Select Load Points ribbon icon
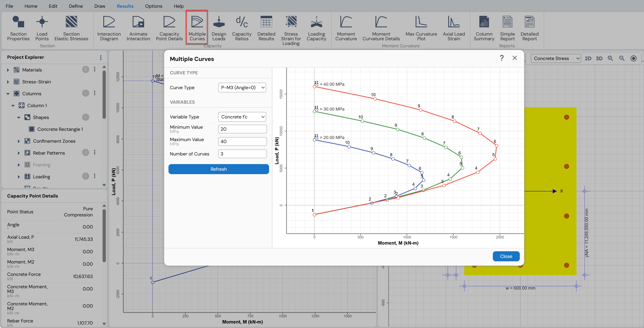 (42, 28)
